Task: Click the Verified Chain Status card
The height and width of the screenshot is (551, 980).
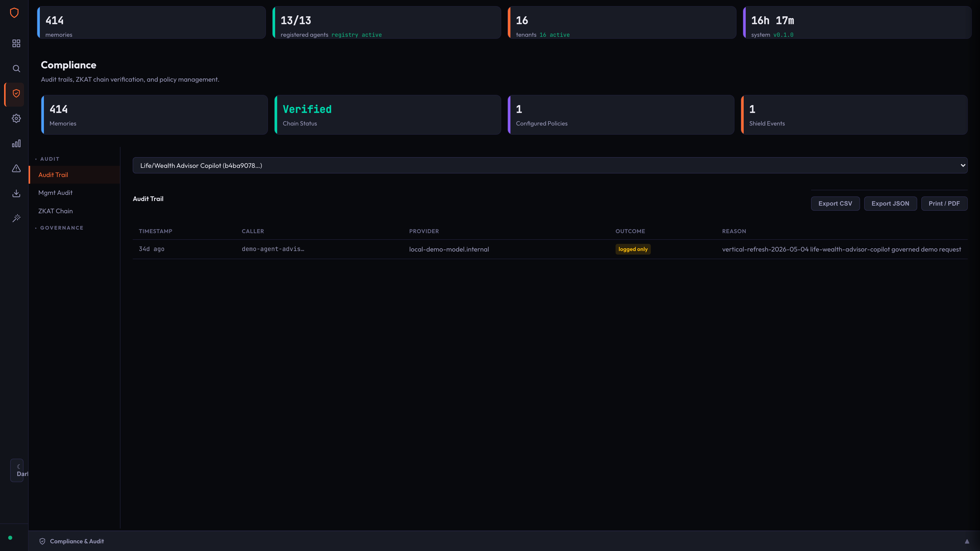Action: (388, 115)
